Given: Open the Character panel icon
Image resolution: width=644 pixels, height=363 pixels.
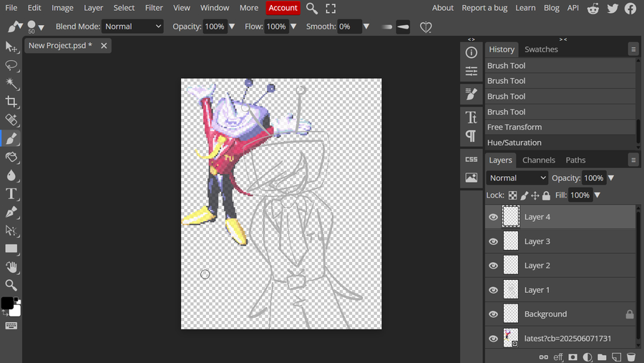Looking at the screenshot, I should point(471,117).
